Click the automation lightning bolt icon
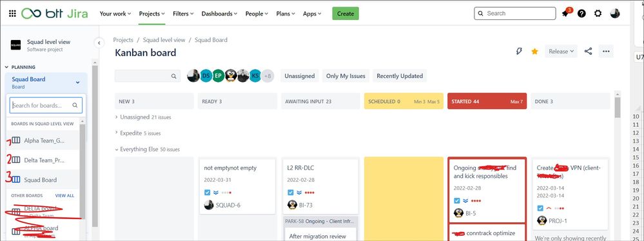 coord(519,52)
